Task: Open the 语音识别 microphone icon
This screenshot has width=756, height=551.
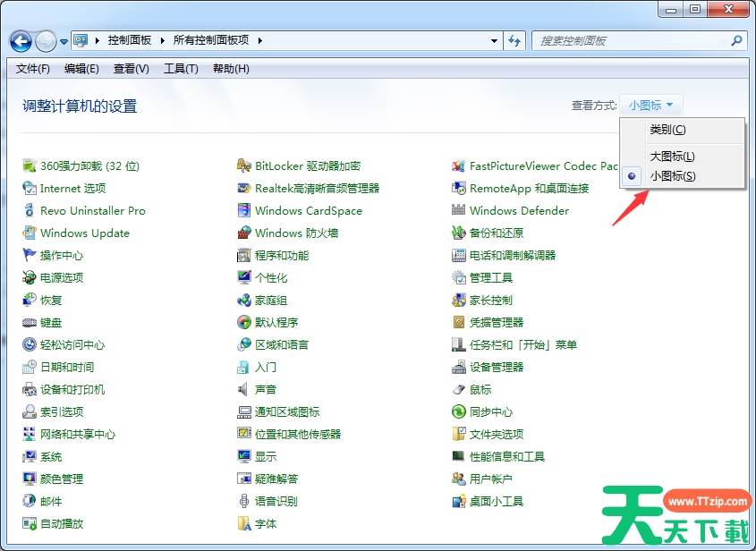Action: [x=244, y=501]
